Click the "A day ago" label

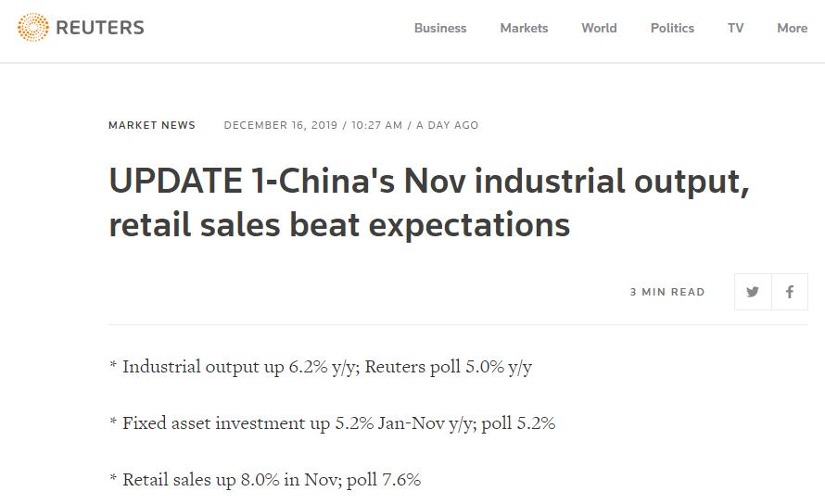pos(447,125)
